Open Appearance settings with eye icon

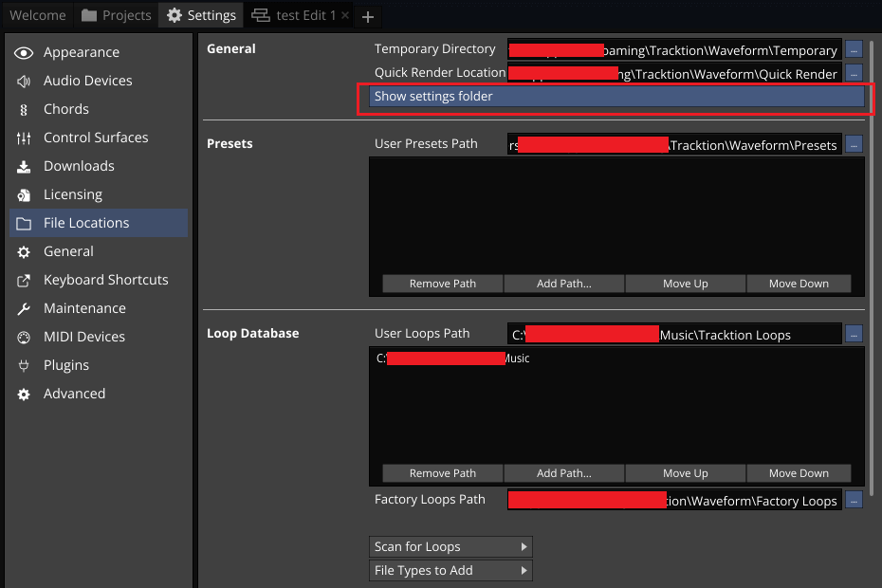point(24,53)
